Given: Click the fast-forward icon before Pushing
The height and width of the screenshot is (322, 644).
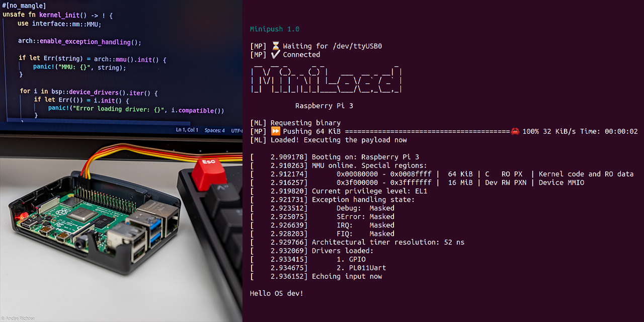Looking at the screenshot, I should click(x=276, y=131).
